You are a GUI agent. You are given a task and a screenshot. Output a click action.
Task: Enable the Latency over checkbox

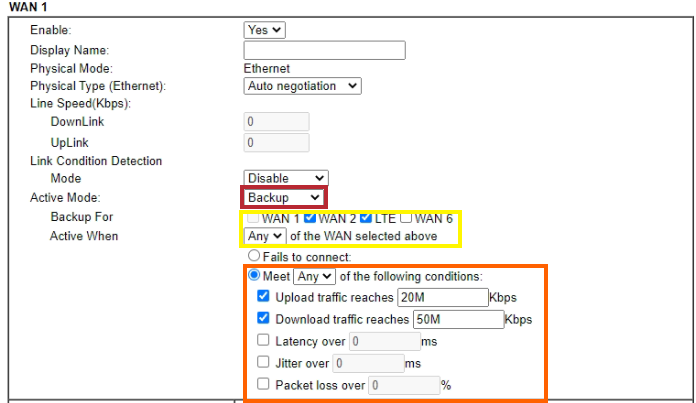(x=263, y=340)
